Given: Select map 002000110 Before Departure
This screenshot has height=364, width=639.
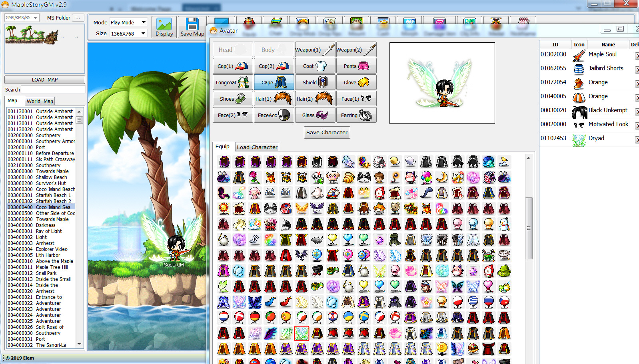Looking at the screenshot, I should [x=41, y=153].
